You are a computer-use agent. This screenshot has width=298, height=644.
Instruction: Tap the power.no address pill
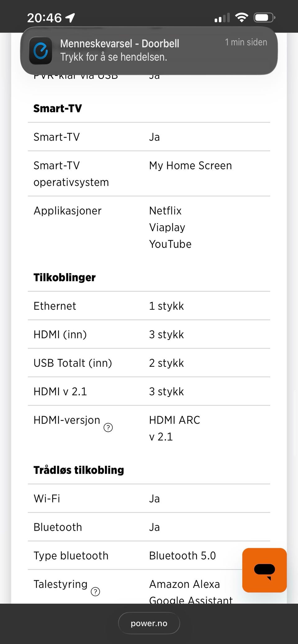point(149,623)
